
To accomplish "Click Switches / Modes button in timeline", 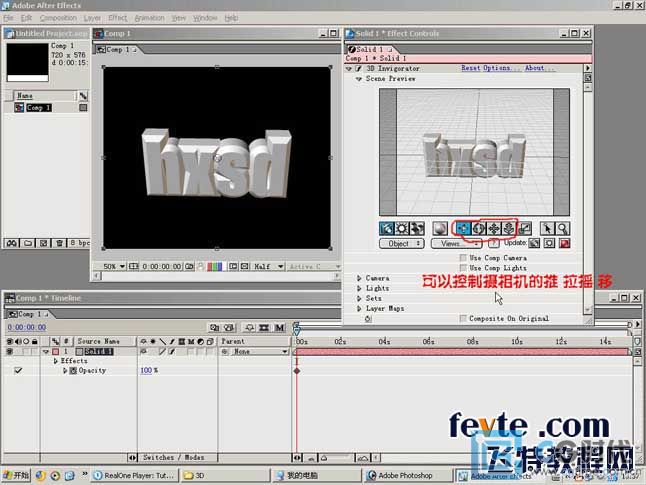I will pos(173,457).
